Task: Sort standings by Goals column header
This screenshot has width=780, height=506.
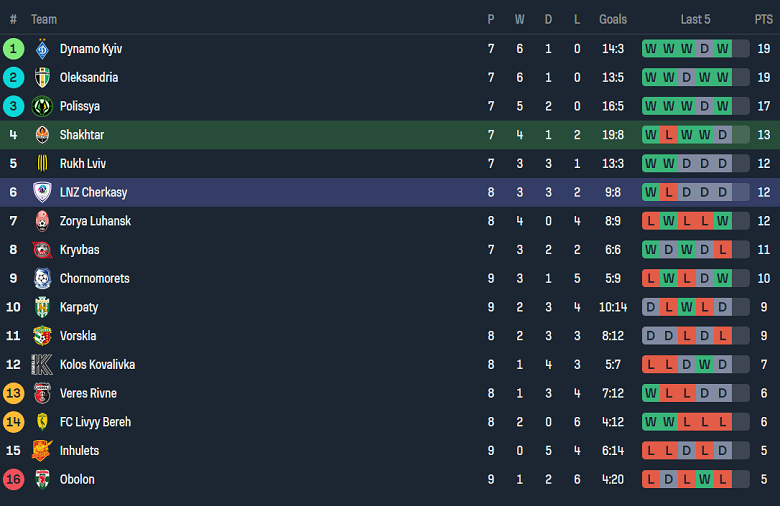Action: click(613, 19)
